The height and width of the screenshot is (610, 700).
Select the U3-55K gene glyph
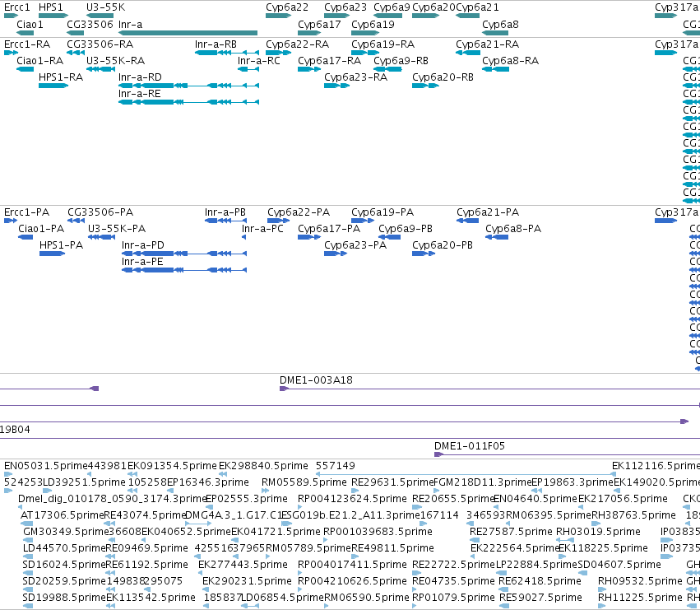[100, 16]
